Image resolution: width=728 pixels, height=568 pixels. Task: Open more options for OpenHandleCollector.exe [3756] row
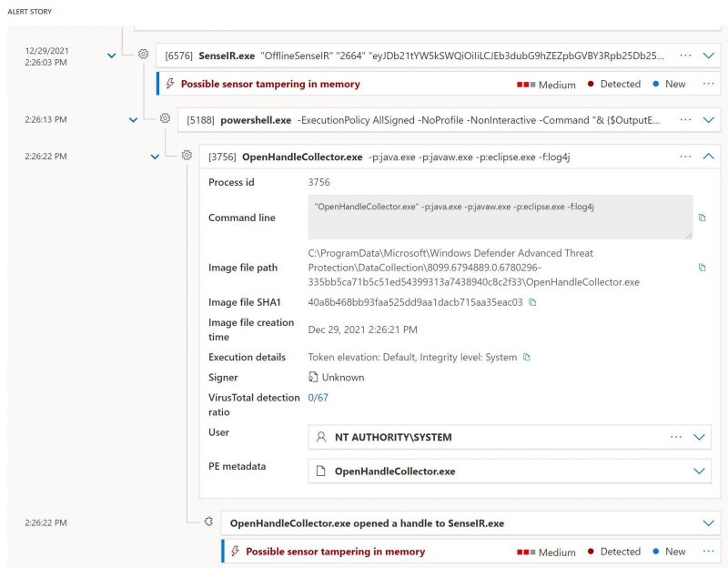685,156
